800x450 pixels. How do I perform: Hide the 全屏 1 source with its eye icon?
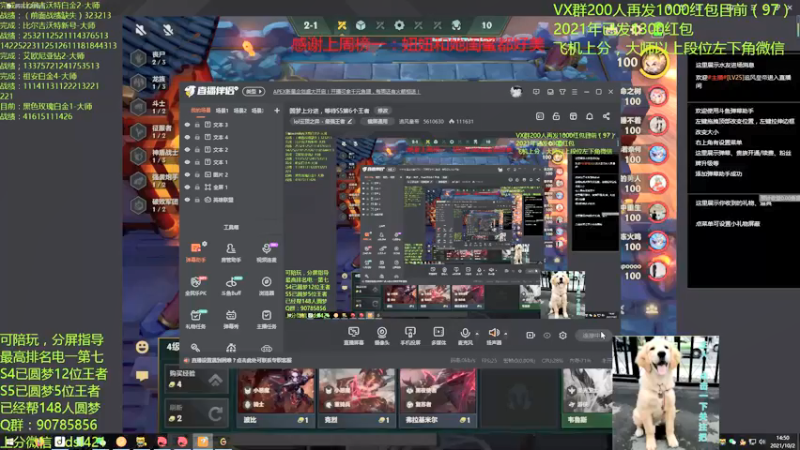pyautogui.click(x=187, y=187)
